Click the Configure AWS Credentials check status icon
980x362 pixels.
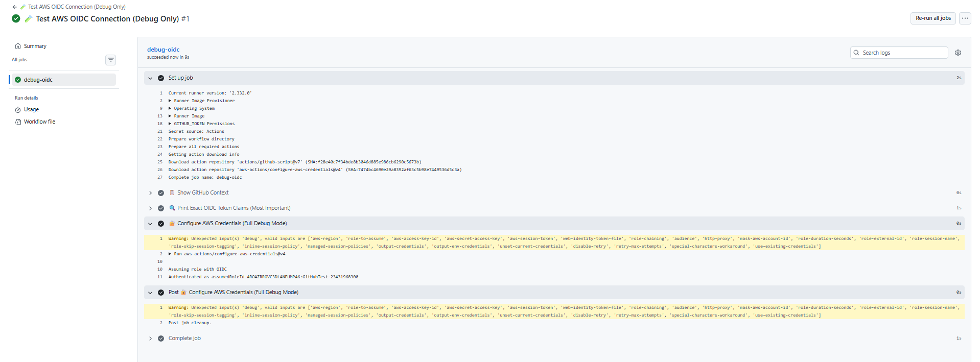pos(161,224)
